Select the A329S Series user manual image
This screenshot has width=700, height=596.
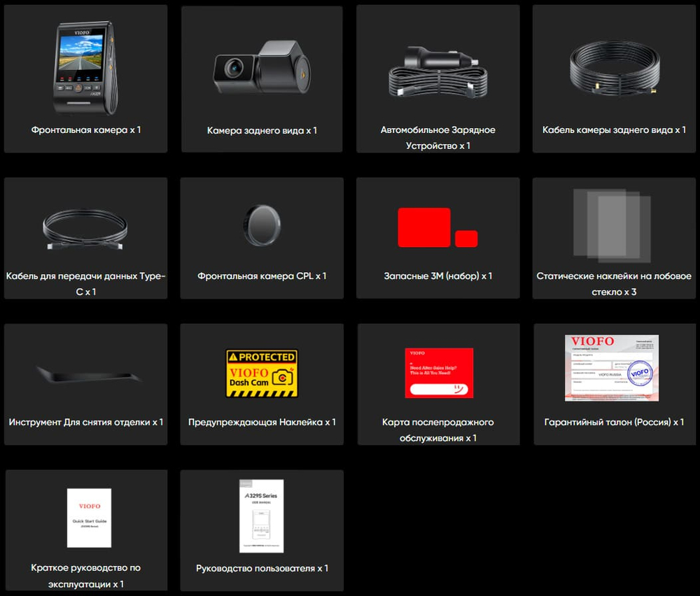262,516
